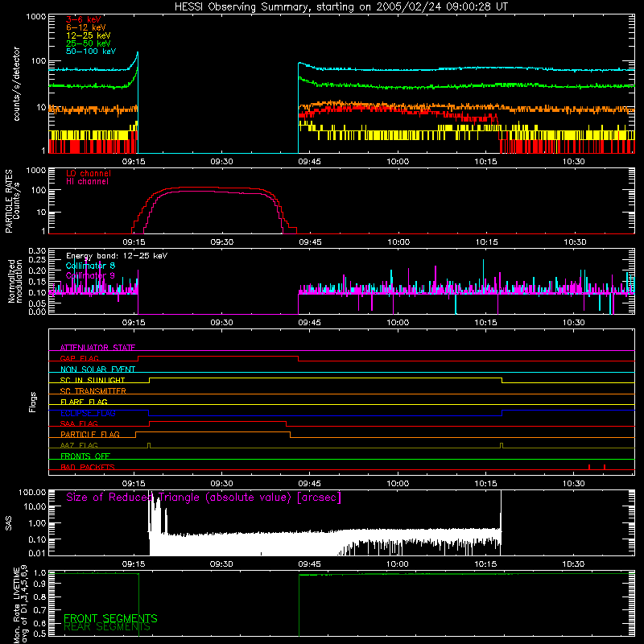Select the '3-6 keV' red legend label
644x644 pixels.
pos(84,19)
